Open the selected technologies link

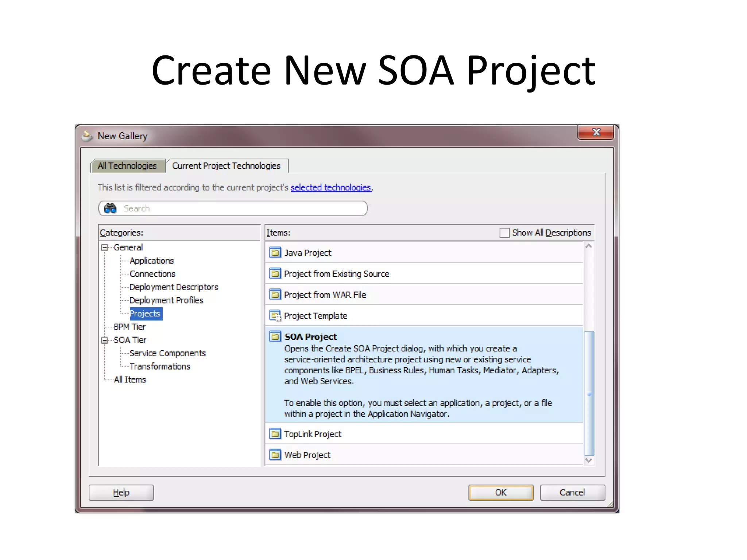[330, 187]
